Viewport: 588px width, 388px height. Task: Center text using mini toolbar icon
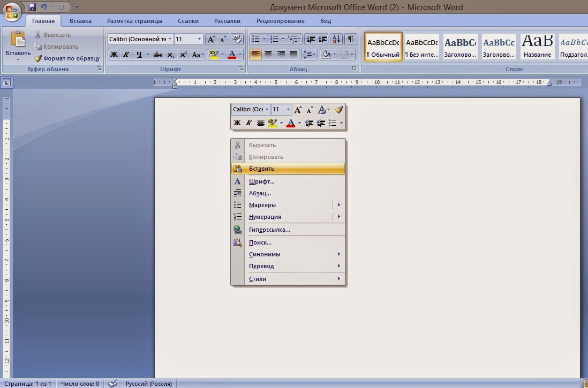[x=261, y=123]
